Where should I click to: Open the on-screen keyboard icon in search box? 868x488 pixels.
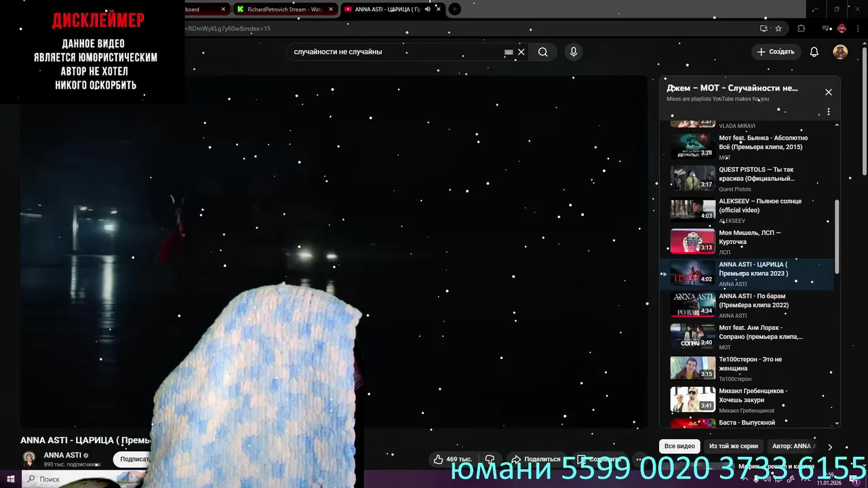(x=509, y=52)
